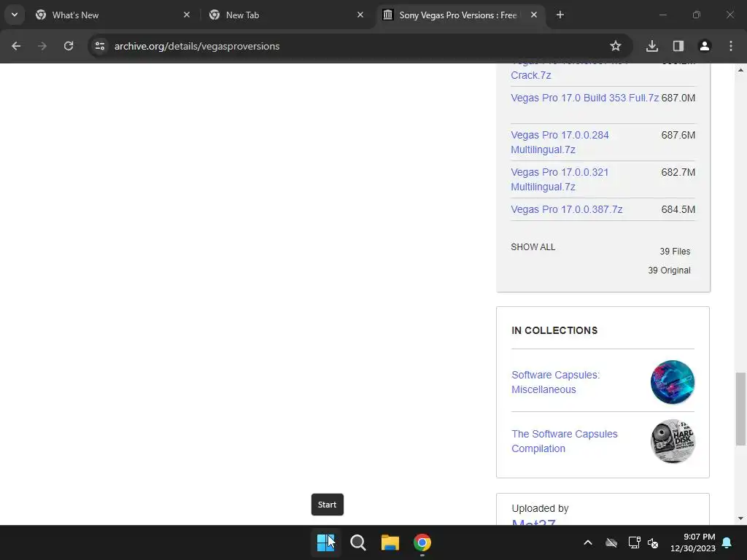Click scrollbar down arrow
Screen dimensions: 747x560
pyautogui.click(x=740, y=518)
